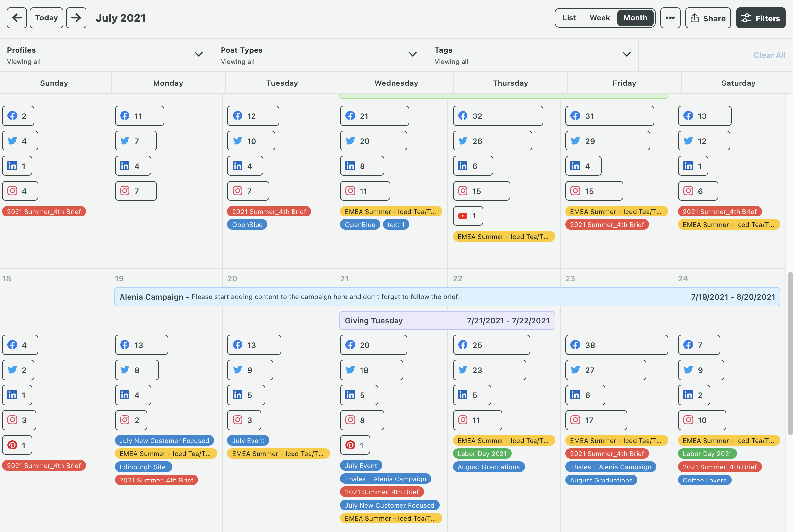
Task: Click the YouTube post count on Thursday
Action: coord(468,216)
